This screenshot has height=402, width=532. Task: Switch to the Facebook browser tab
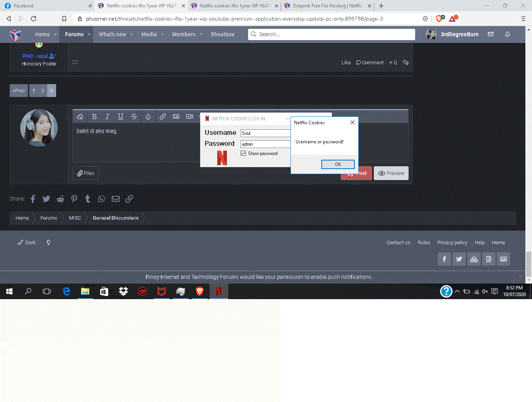tap(48, 6)
